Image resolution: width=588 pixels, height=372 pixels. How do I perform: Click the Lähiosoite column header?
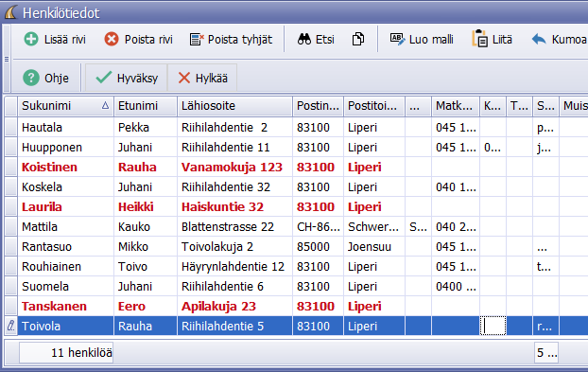(234, 106)
